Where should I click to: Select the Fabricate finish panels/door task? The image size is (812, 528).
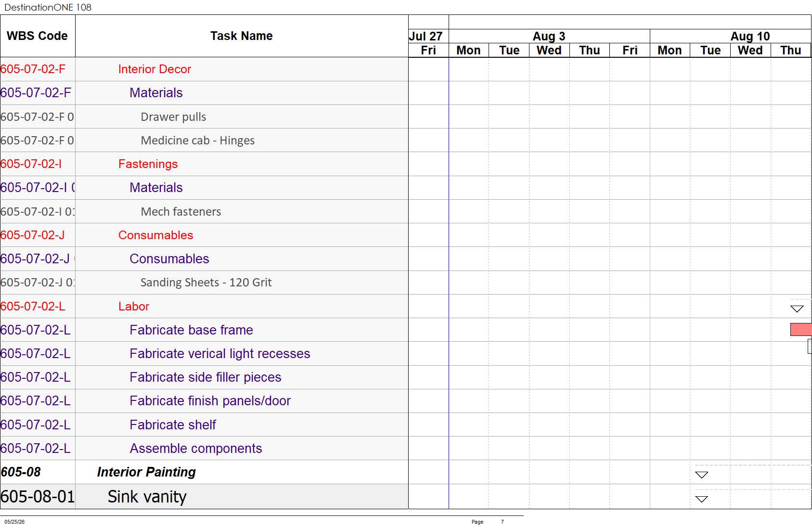coord(210,401)
